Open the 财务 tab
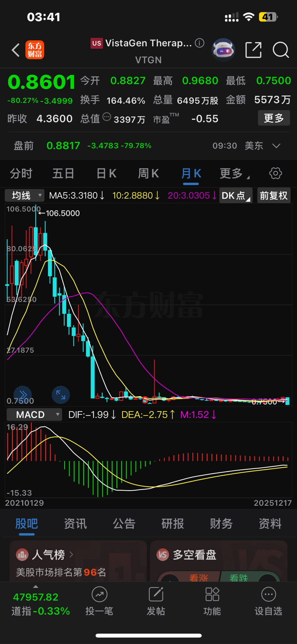Screen dimensions: 297x644 pyautogui.click(x=221, y=524)
